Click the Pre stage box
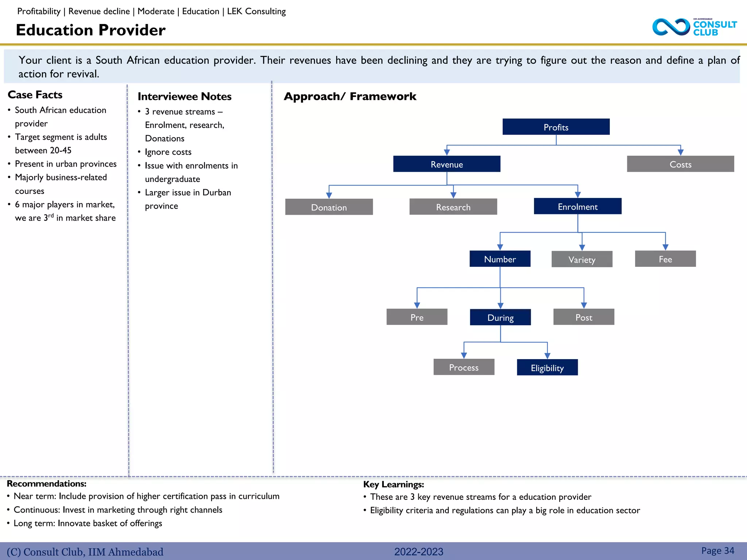The height and width of the screenshot is (560, 747). 417,317
